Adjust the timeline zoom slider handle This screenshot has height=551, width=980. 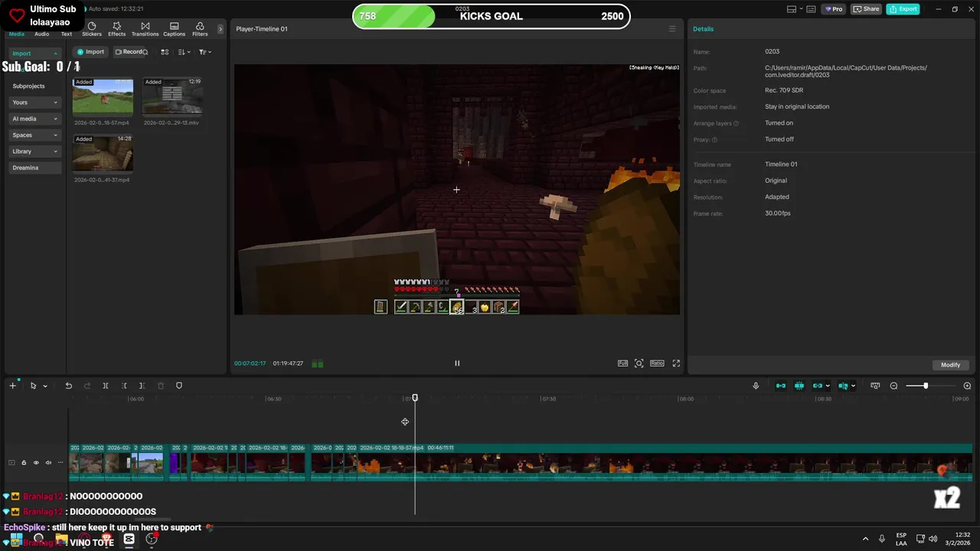(x=926, y=386)
